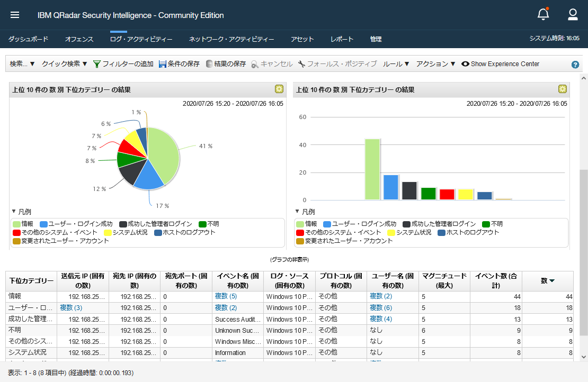Click the Success Audit… event name cell
Screen dimensions: 588x382
pyautogui.click(x=238, y=319)
